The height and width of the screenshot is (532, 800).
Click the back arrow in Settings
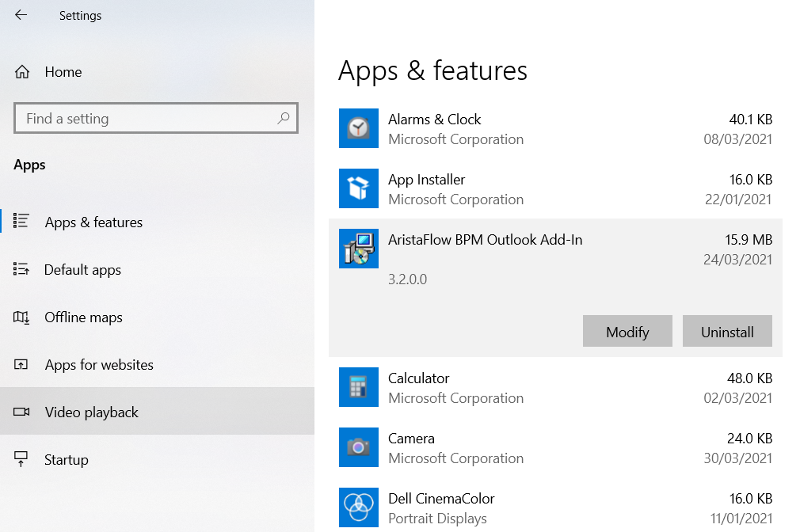(21, 15)
